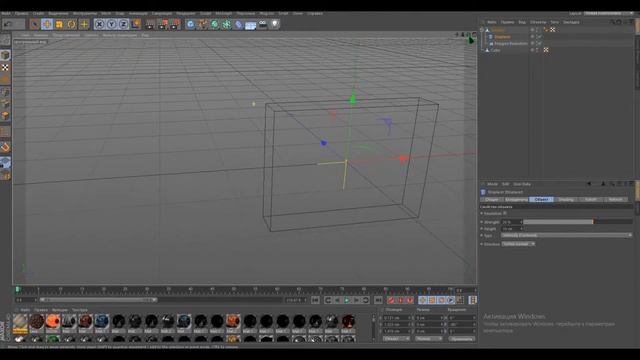Open the Type dropdown in Displacer attributes
Screen dimensions: 640x360
pos(567,236)
